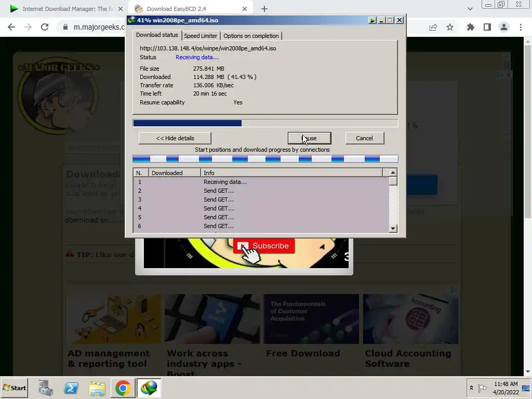Bookmark this page with star icon
This screenshot has height=399, width=532.
[x=450, y=27]
